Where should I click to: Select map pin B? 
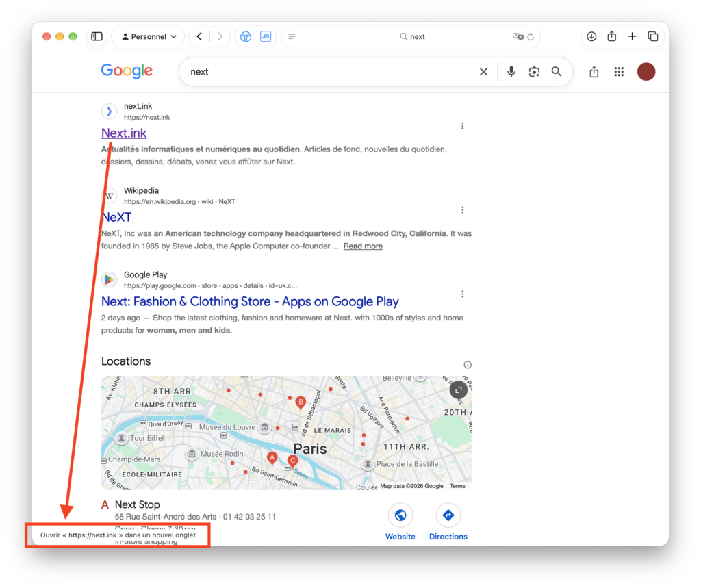301,403
